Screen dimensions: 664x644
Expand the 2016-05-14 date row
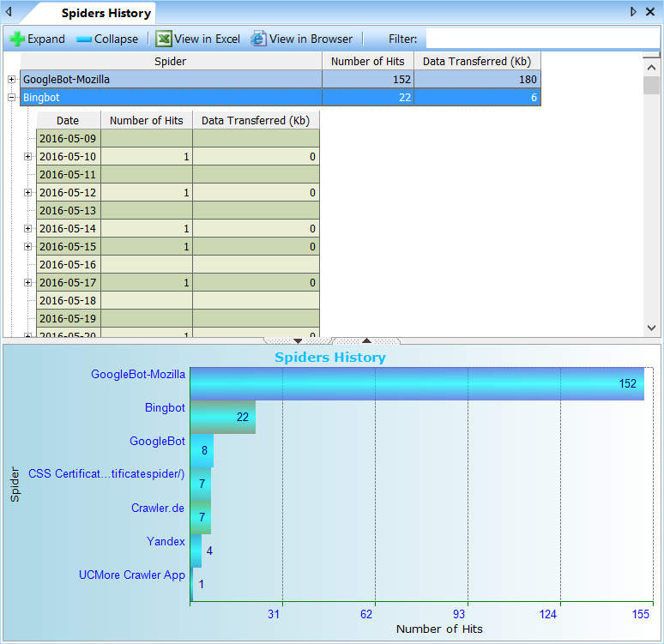(28, 229)
